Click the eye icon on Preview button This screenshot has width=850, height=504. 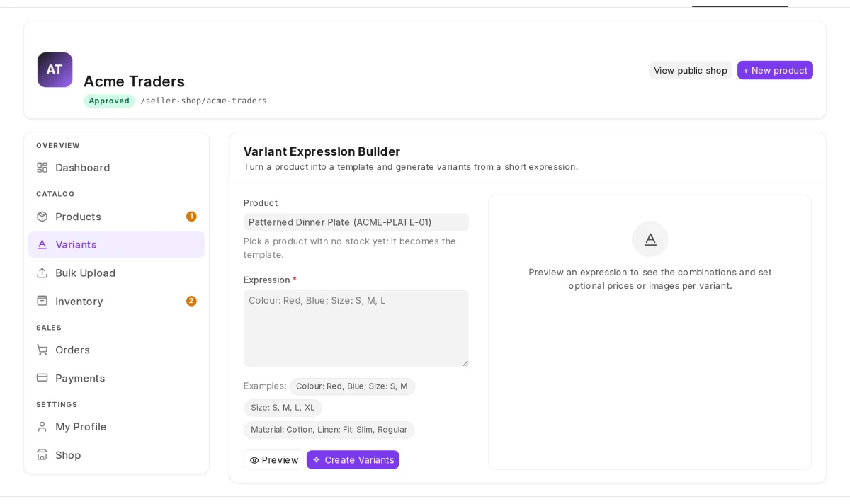pyautogui.click(x=254, y=460)
